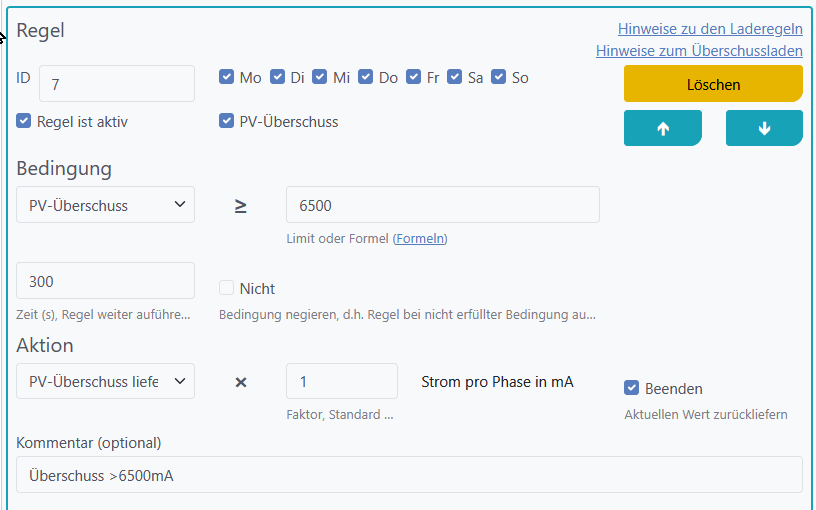Toggle the Mi weekday checkbox
816x510 pixels.
(320, 77)
